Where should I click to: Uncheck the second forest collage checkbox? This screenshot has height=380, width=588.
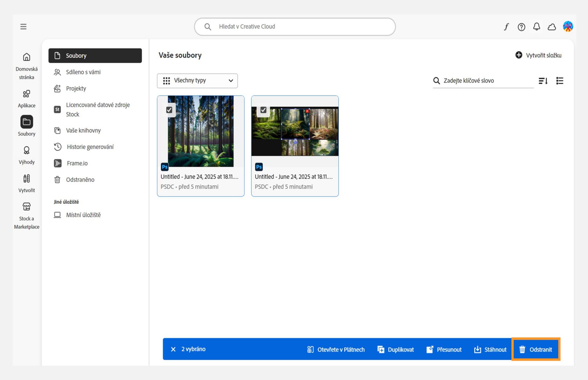pos(263,110)
